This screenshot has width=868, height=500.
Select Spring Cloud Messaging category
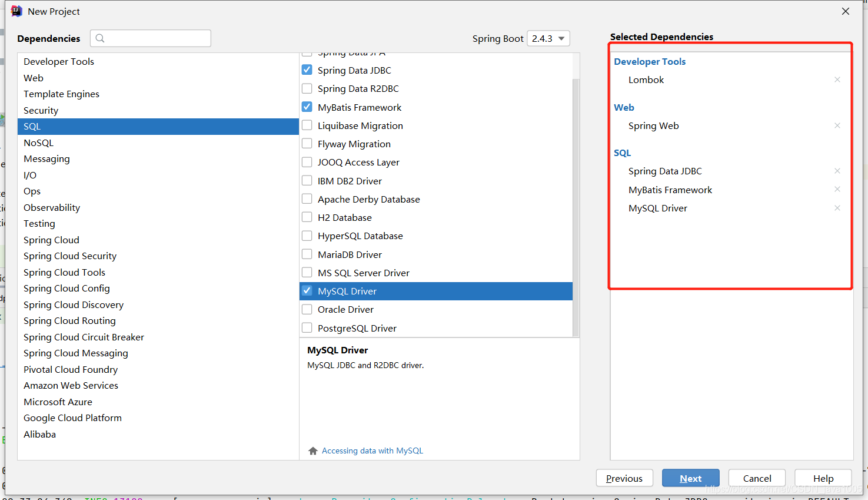point(158,353)
